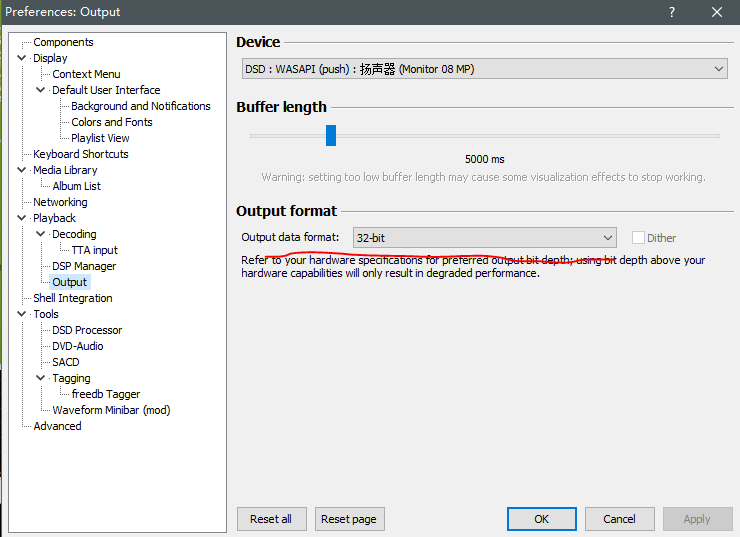740x537 pixels.
Task: Open the Output data format dropdown
Action: pyautogui.click(x=484, y=238)
